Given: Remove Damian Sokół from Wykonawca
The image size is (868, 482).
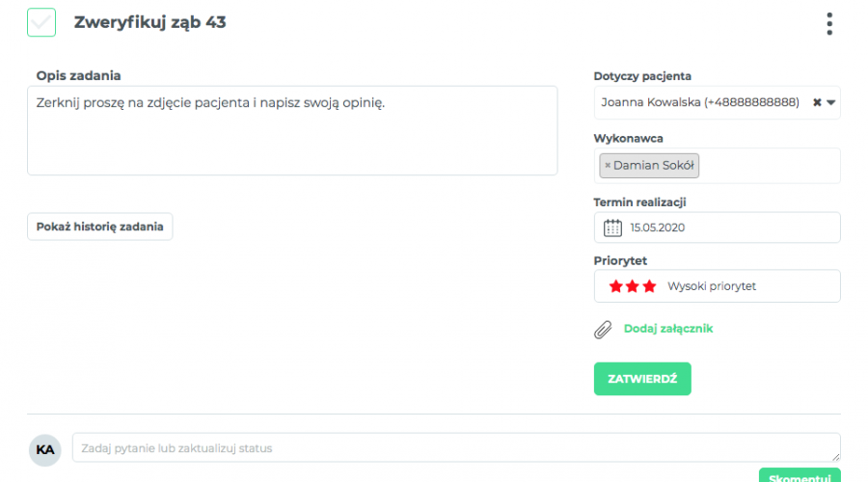Looking at the screenshot, I should click(608, 166).
